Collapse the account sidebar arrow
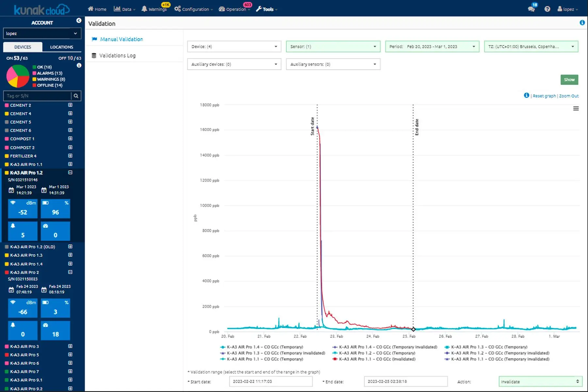Image resolution: width=588 pixels, height=392 pixels. coord(79,21)
